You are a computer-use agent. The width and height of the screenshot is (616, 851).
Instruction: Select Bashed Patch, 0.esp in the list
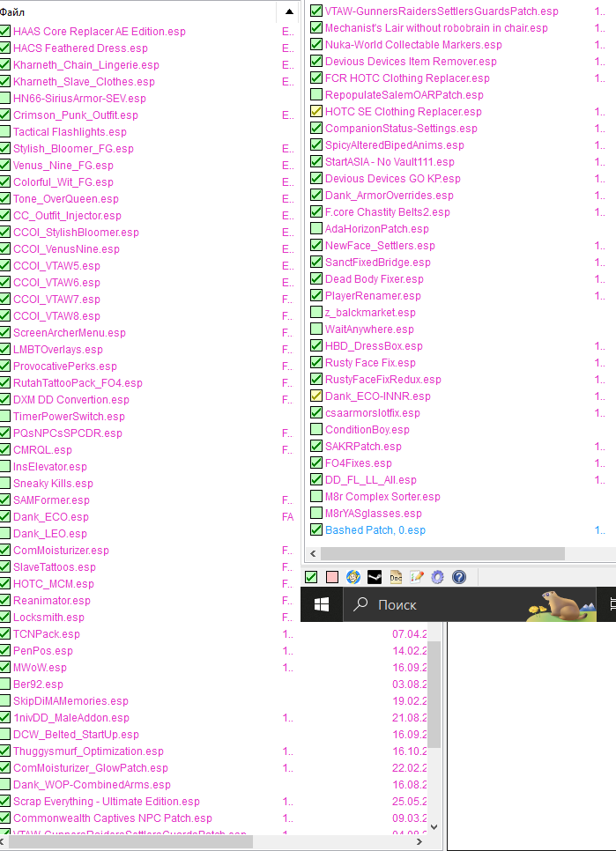tap(375, 530)
